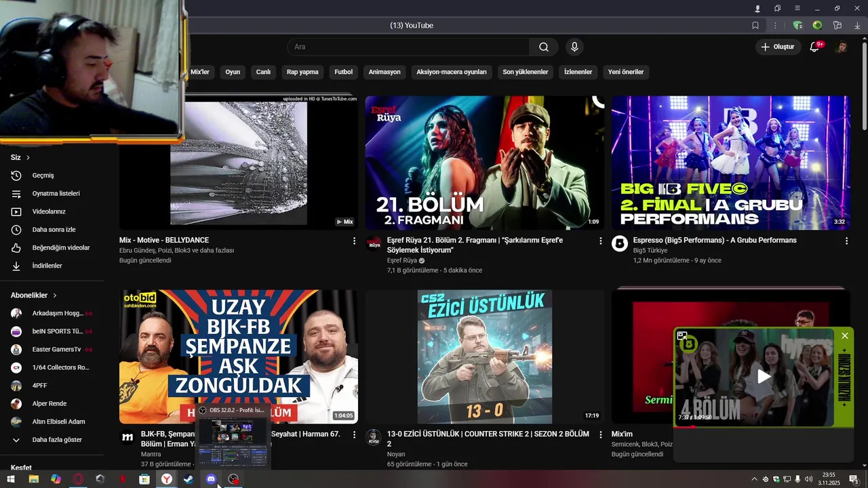This screenshot has height=488, width=868.
Task: Select the İzlenenler filter chip
Action: 578,72
